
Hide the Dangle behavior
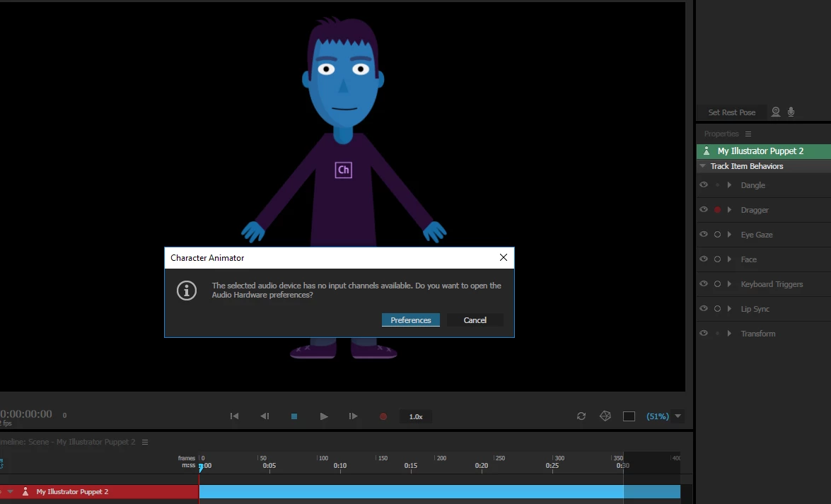click(704, 185)
